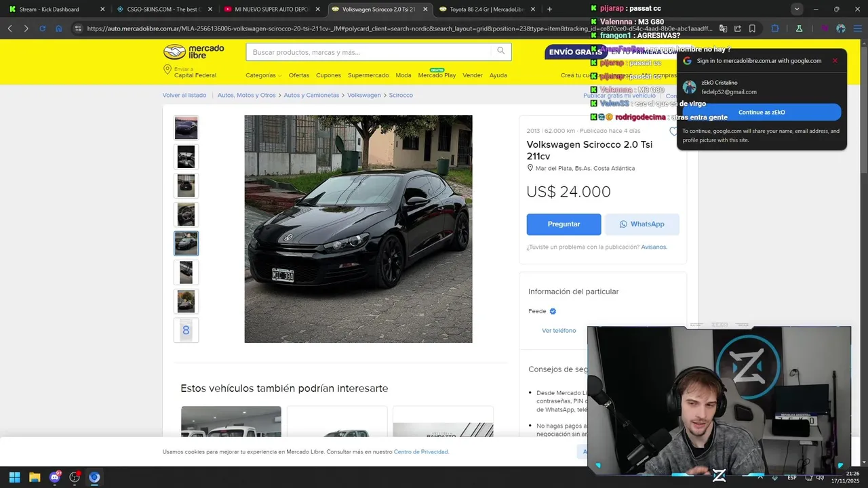Focus the Buscar productos search field
The height and width of the screenshot is (488, 868).
[370, 52]
